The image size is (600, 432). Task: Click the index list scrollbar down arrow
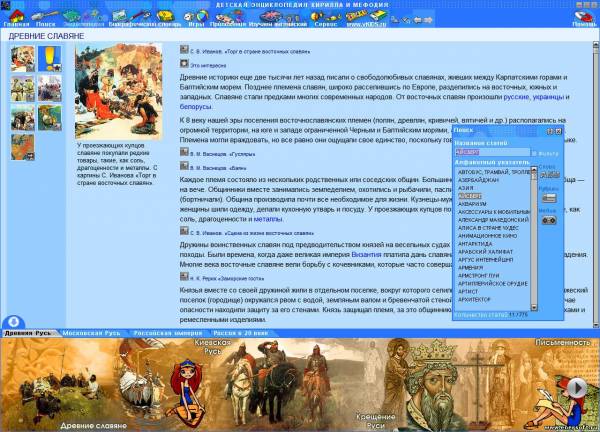pyautogui.click(x=534, y=307)
